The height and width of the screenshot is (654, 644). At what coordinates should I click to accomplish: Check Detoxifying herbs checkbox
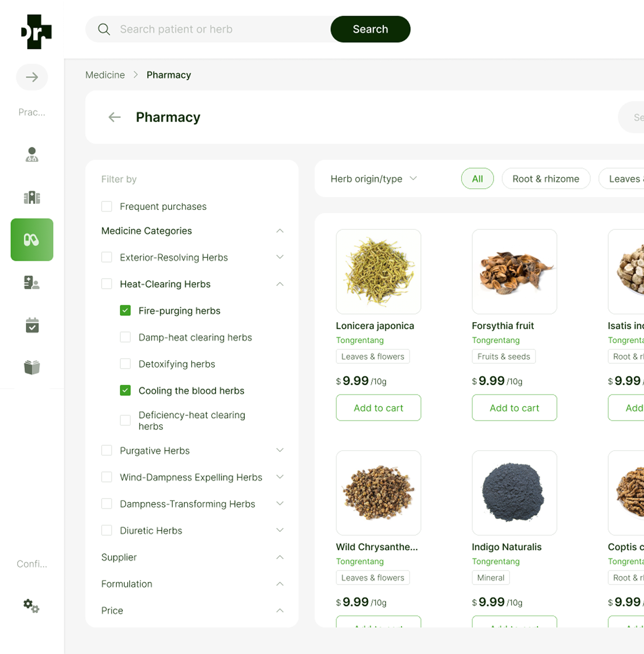point(125,364)
